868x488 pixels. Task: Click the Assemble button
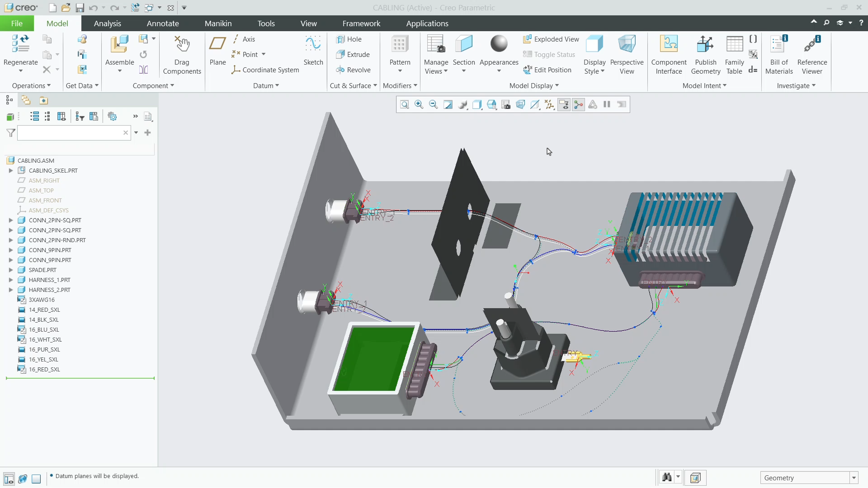(119, 50)
